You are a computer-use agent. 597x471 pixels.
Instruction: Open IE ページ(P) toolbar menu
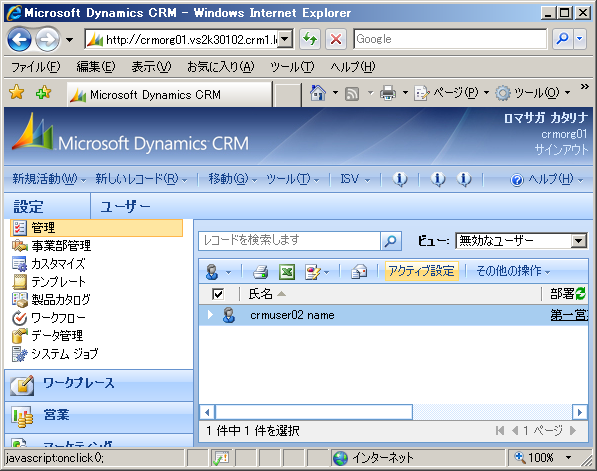point(451,93)
